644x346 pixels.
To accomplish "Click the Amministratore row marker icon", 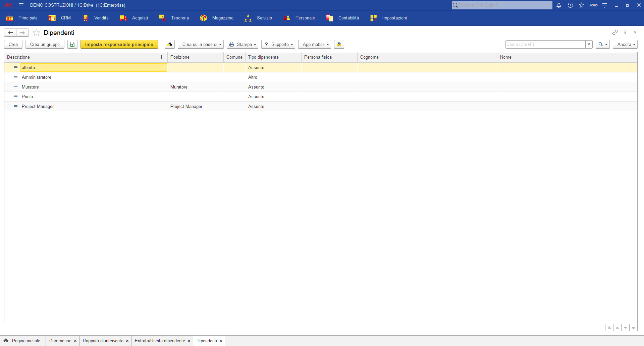I will (16, 77).
